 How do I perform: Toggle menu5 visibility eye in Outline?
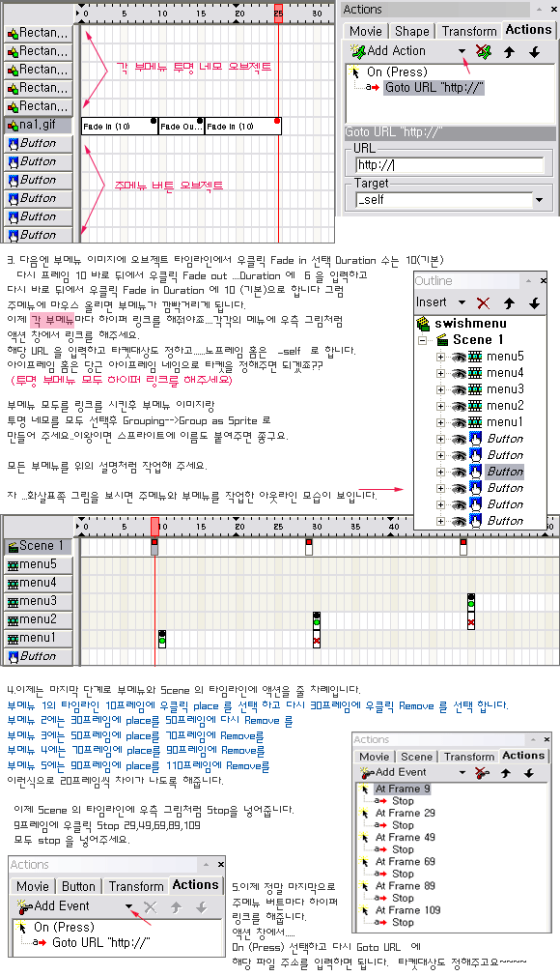(459, 357)
